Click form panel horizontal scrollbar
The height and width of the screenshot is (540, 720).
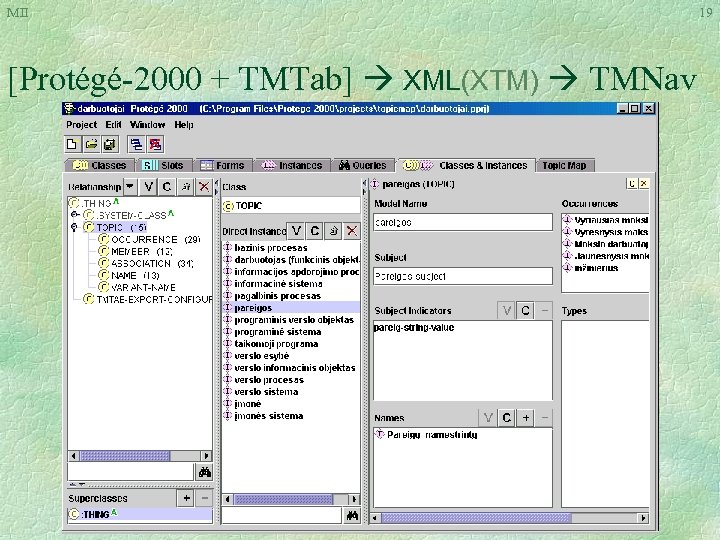509,518
